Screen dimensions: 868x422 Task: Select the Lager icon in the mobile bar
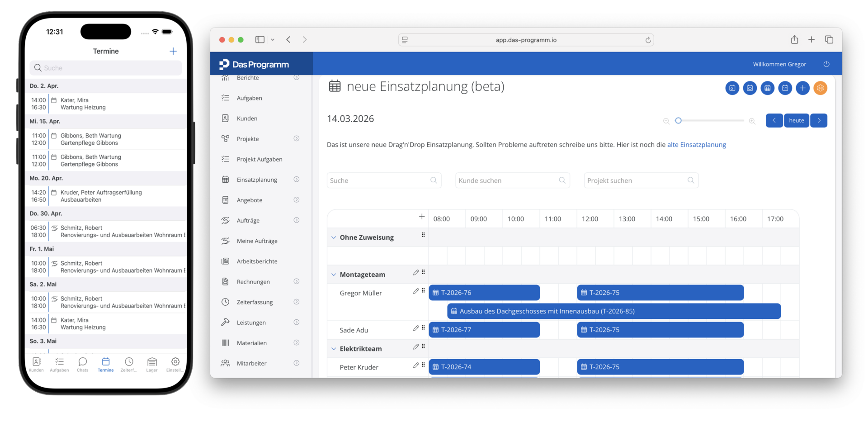152,362
